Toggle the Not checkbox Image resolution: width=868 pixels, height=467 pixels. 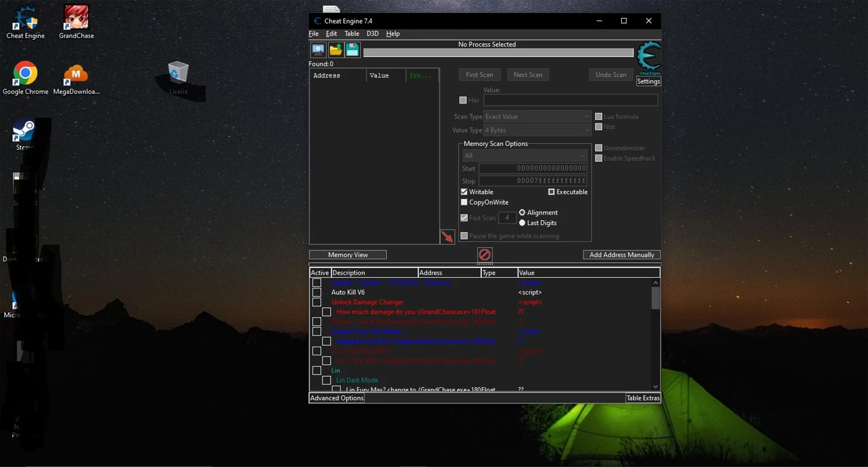pos(598,127)
